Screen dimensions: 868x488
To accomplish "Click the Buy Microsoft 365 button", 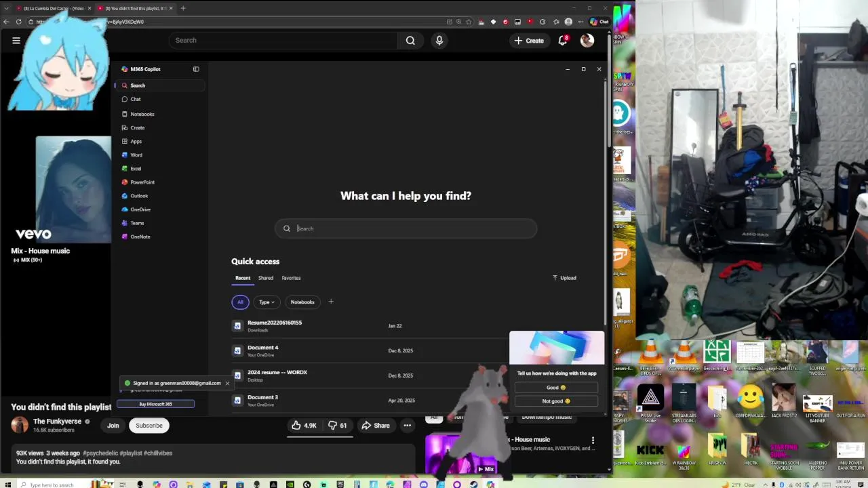I will 155,404.
